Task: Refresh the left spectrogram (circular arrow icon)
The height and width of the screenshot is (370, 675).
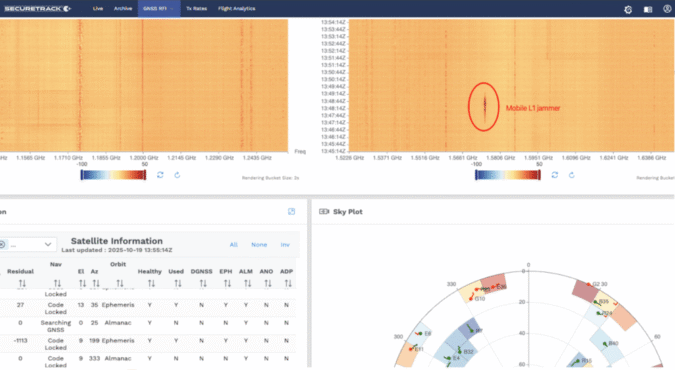Action: point(177,175)
